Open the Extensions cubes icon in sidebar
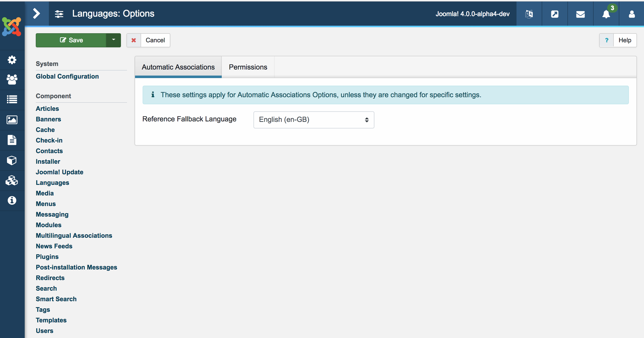This screenshot has width=644, height=338. pyautogui.click(x=12, y=180)
